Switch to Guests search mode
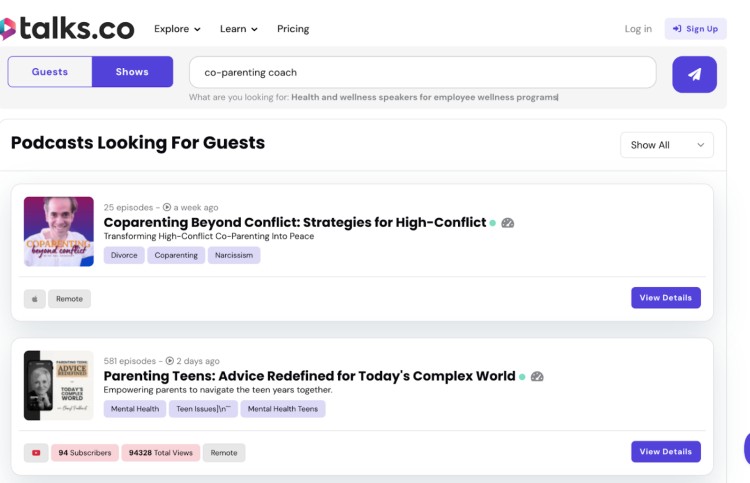The width and height of the screenshot is (750, 483). click(x=50, y=72)
